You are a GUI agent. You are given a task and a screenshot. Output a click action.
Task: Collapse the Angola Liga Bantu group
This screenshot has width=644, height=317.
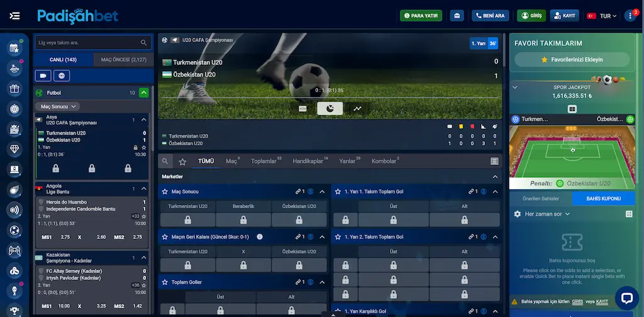[x=144, y=189]
